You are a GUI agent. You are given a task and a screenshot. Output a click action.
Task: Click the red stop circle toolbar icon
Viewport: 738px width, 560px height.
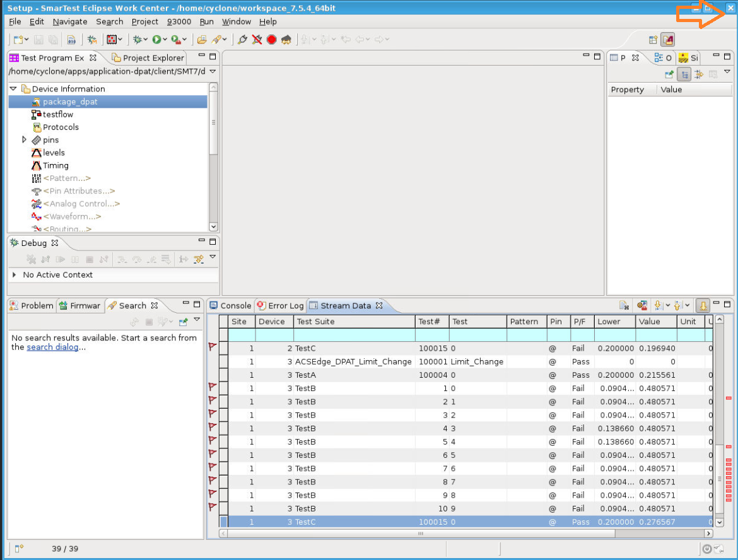coord(272,40)
